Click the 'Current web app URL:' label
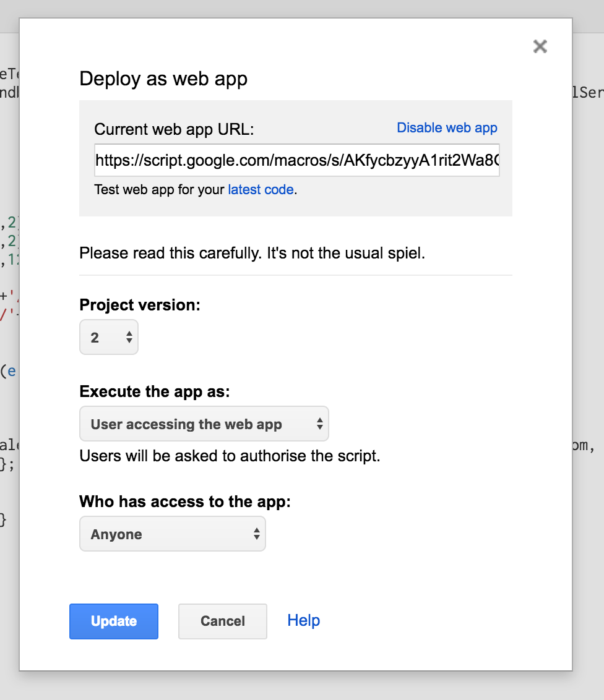The height and width of the screenshot is (700, 604). point(174,129)
